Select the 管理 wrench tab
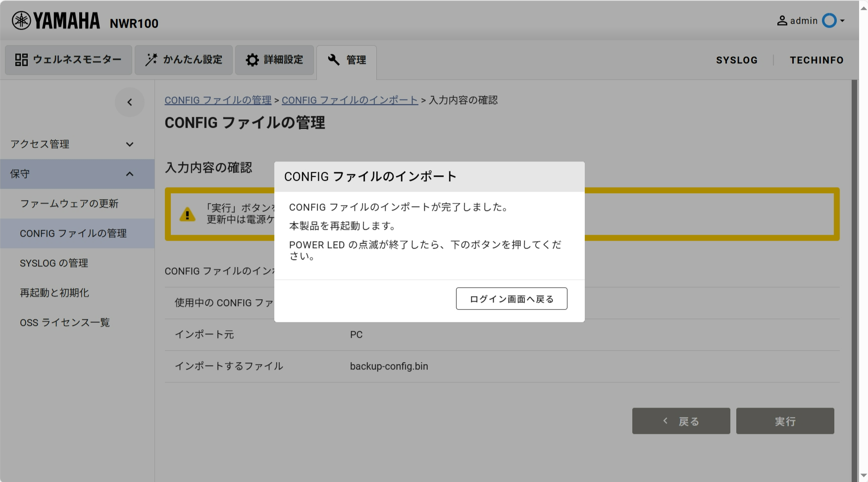Image resolution: width=868 pixels, height=482 pixels. tap(347, 60)
